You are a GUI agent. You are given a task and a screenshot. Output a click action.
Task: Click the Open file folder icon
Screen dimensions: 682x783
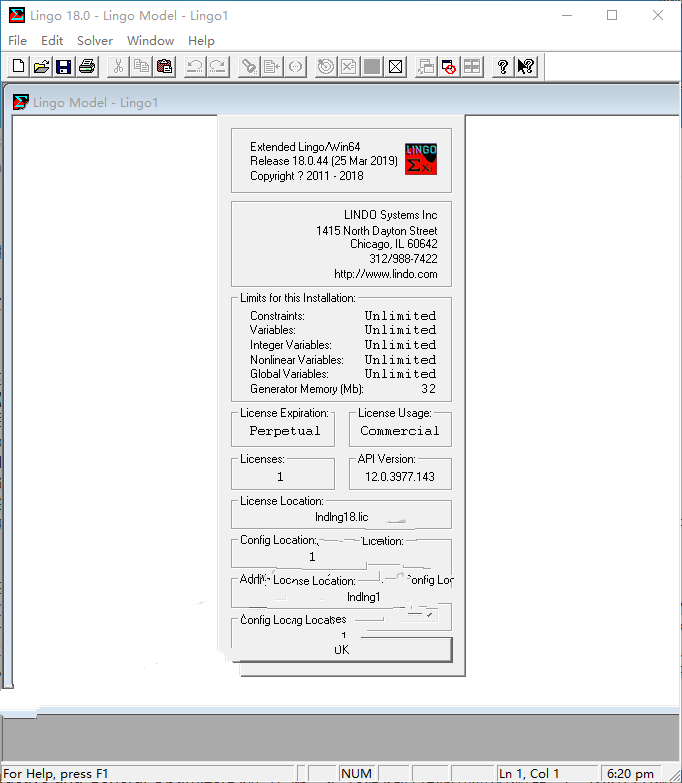tap(41, 66)
